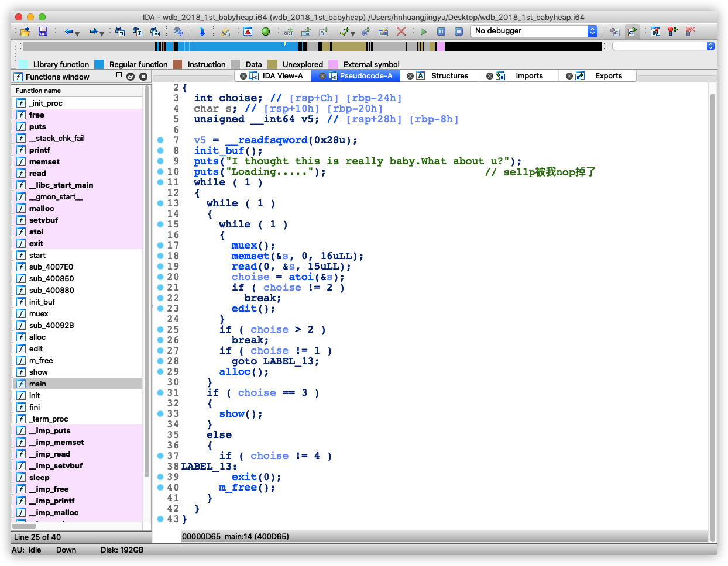Close the Pseudocode-A tab
Viewport: 728px width, 566px height.
(322, 76)
